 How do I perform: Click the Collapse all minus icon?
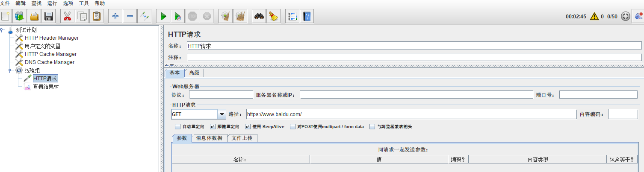pos(130,17)
